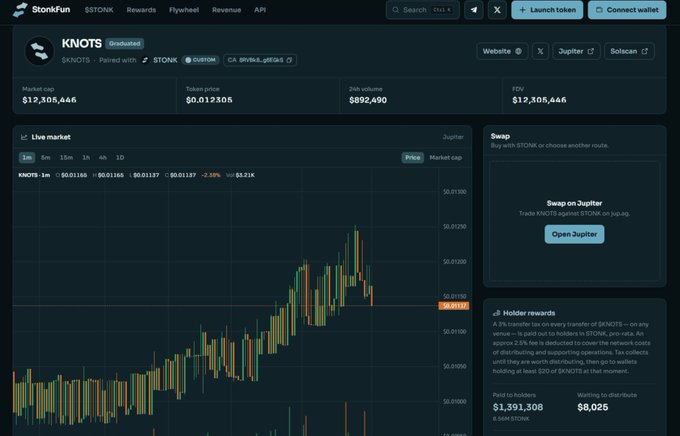Select the 1h timeframe
680x436 pixels.
point(86,157)
